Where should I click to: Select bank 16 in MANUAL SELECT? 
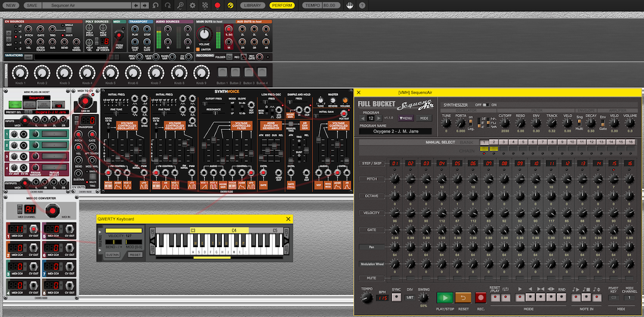pos(631,142)
